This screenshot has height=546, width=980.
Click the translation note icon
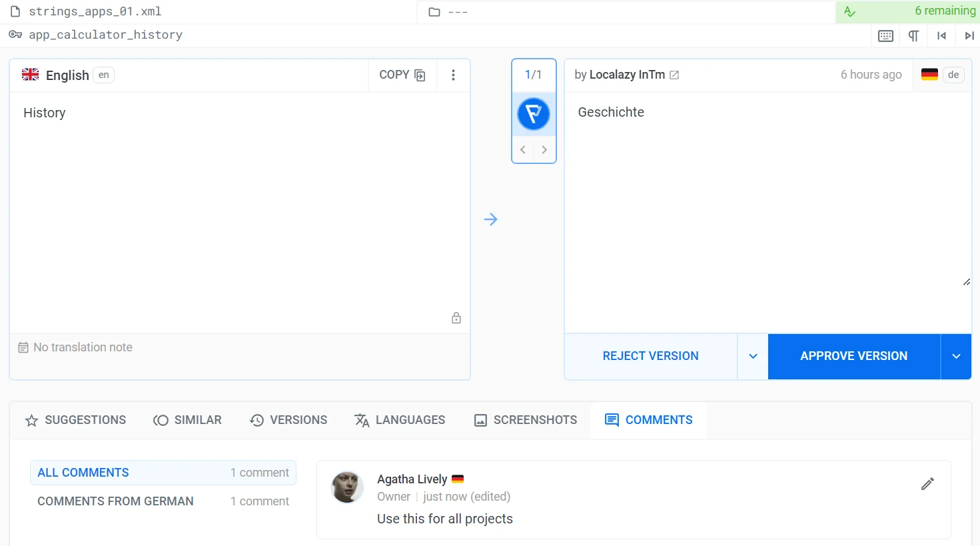tap(23, 347)
